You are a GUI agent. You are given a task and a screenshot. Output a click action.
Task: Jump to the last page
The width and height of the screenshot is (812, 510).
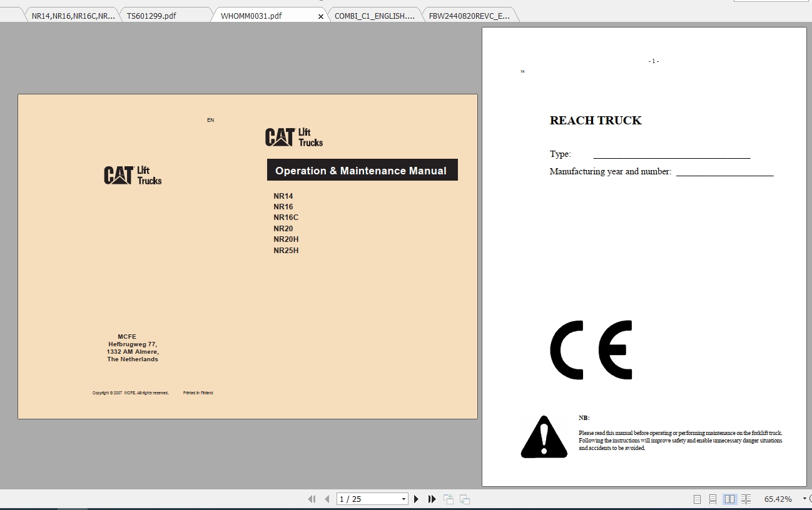(x=432, y=499)
